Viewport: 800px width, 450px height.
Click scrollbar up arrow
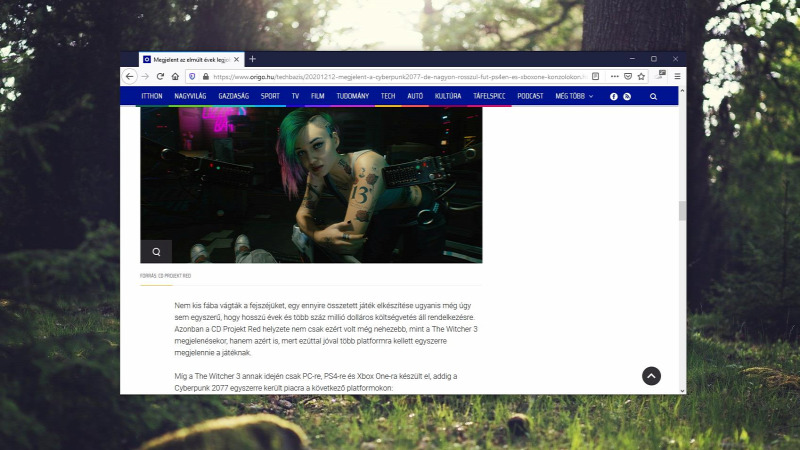(x=682, y=90)
